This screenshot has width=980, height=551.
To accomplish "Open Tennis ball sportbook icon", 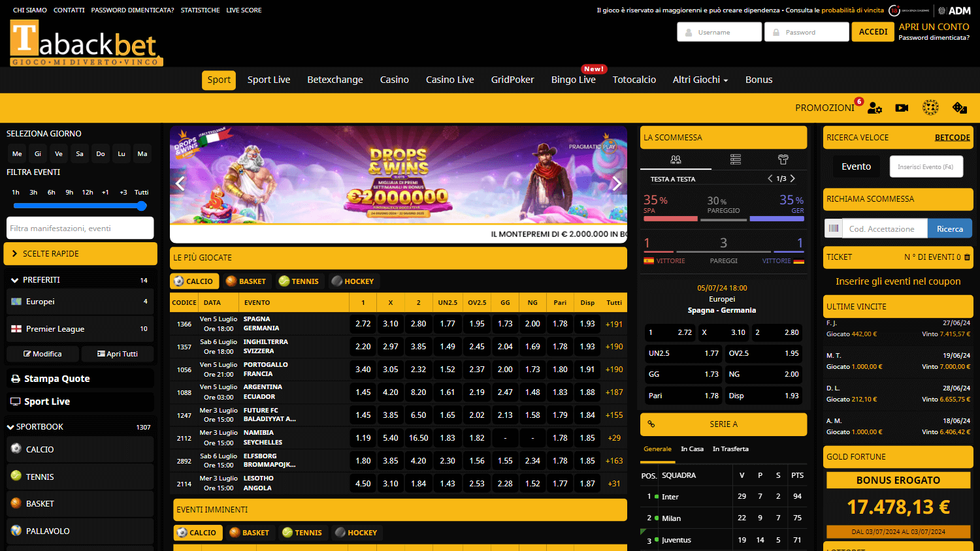I will click(16, 476).
